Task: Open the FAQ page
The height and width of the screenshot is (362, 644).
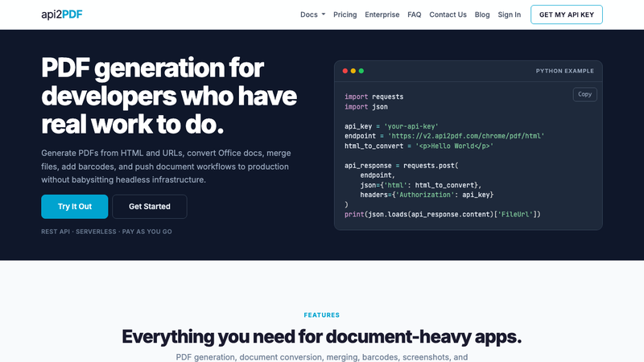Action: coord(414,14)
